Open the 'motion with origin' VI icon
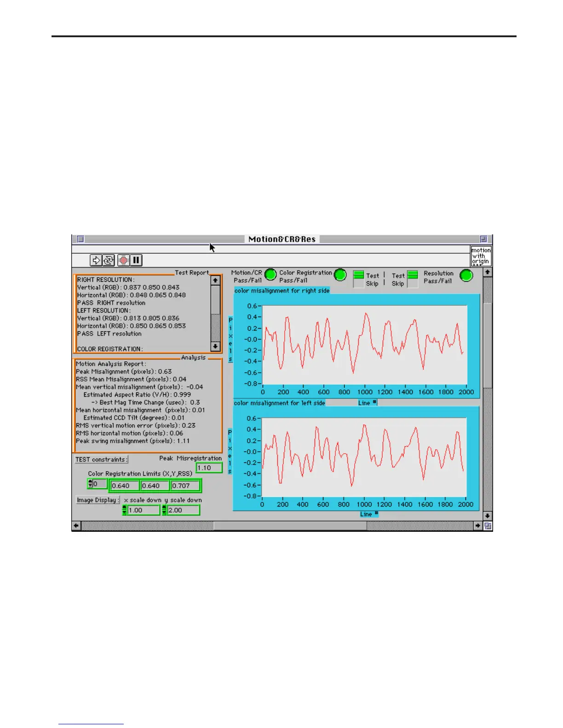The height and width of the screenshot is (728, 563). pos(481,256)
